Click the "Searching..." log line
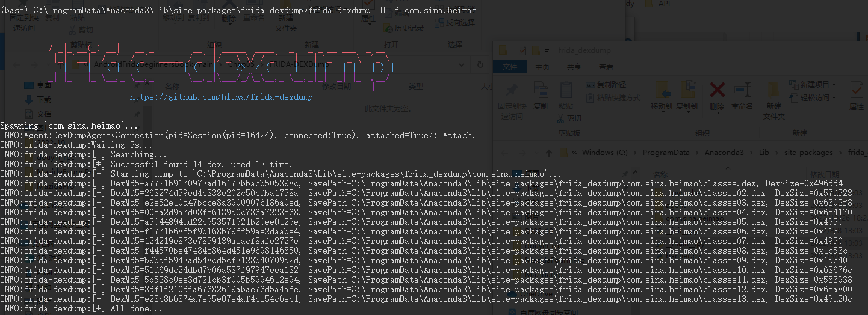 (84, 154)
